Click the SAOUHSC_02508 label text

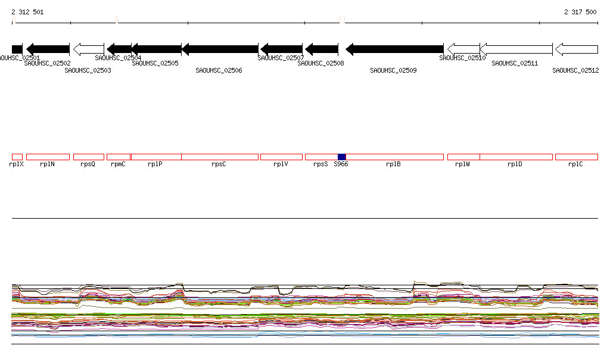(321, 63)
